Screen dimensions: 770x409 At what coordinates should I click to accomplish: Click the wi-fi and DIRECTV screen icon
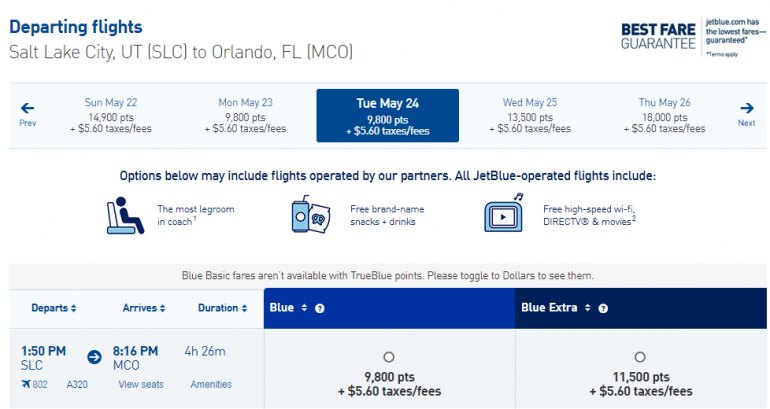[505, 216]
